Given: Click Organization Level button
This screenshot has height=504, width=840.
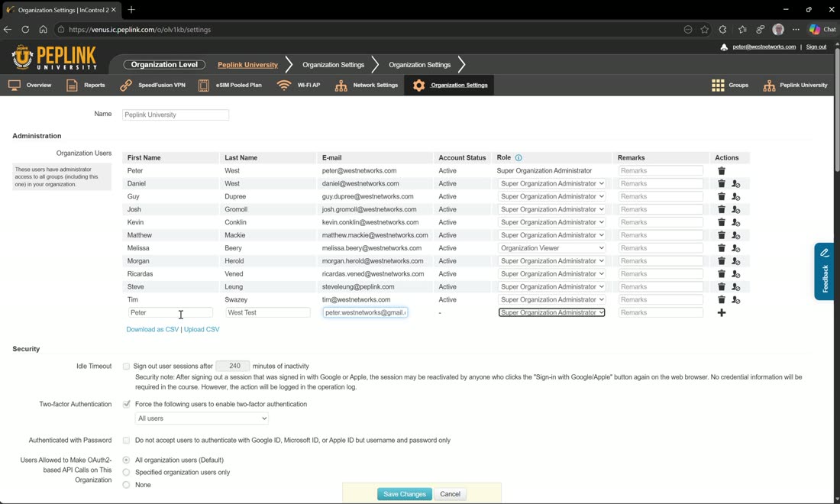Looking at the screenshot, I should (x=164, y=65).
